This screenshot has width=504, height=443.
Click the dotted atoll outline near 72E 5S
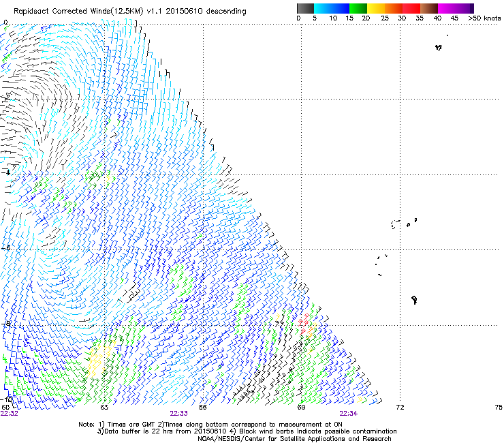coord(395,224)
